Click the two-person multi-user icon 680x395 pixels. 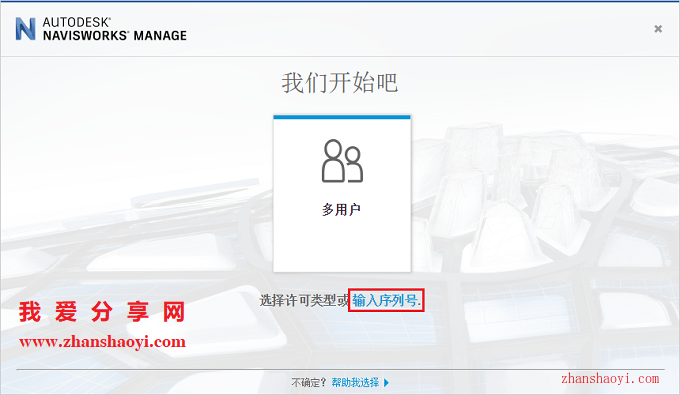[342, 161]
